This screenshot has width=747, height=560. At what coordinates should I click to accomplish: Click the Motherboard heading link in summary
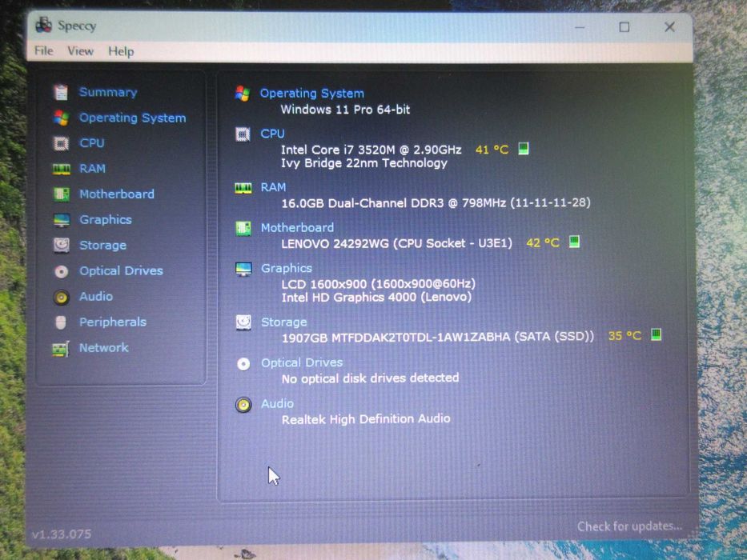[297, 228]
